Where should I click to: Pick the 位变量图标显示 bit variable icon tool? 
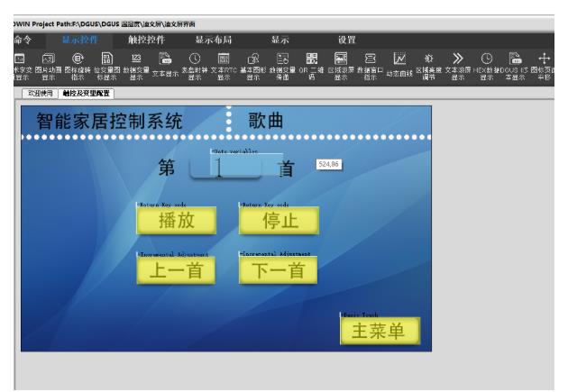(107, 67)
